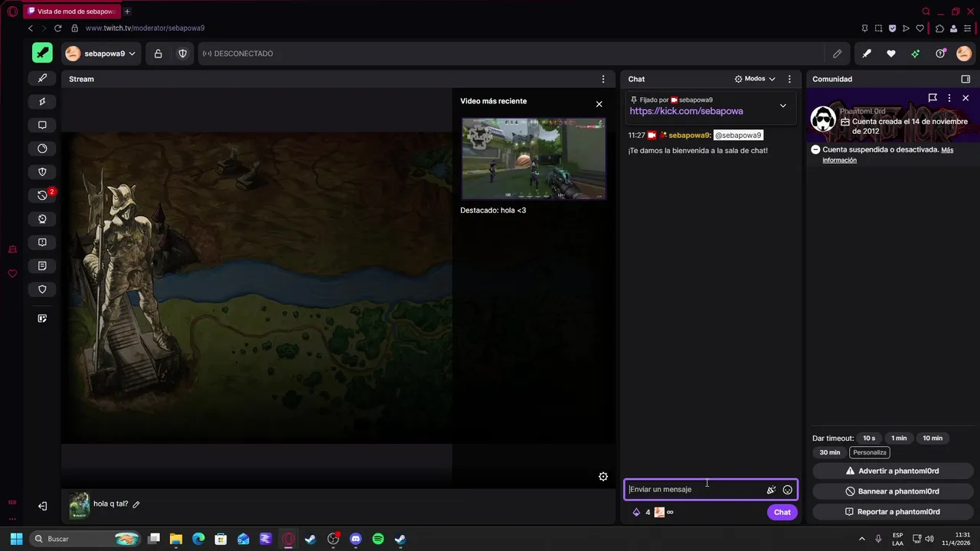Reload the page with browser refresh icon
980x551 pixels.
tap(57, 28)
